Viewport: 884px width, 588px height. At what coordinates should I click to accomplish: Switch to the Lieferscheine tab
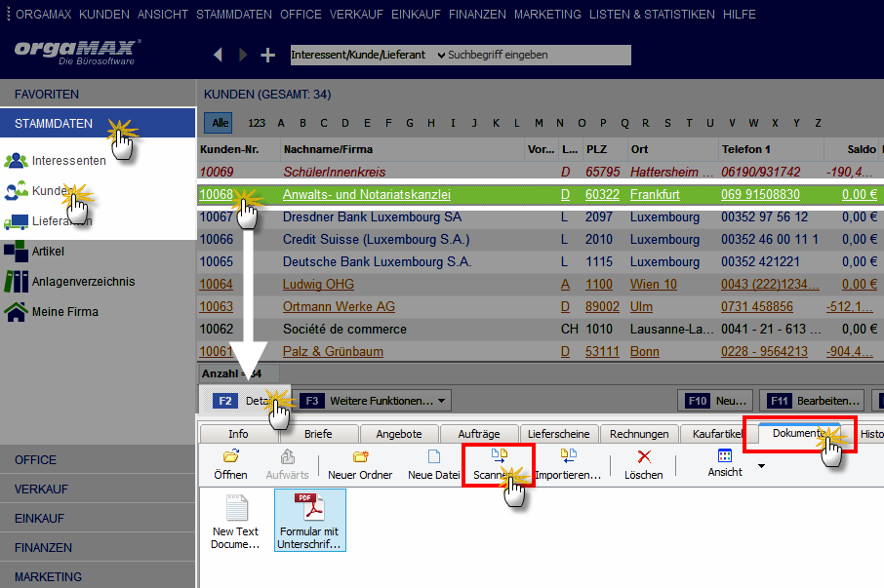pyautogui.click(x=559, y=434)
